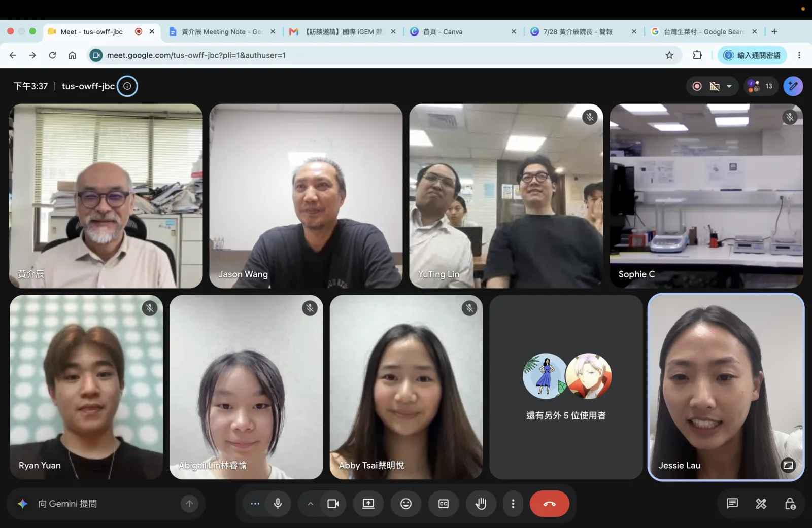Reload the Meet page
The height and width of the screenshot is (528, 812).
[52, 55]
